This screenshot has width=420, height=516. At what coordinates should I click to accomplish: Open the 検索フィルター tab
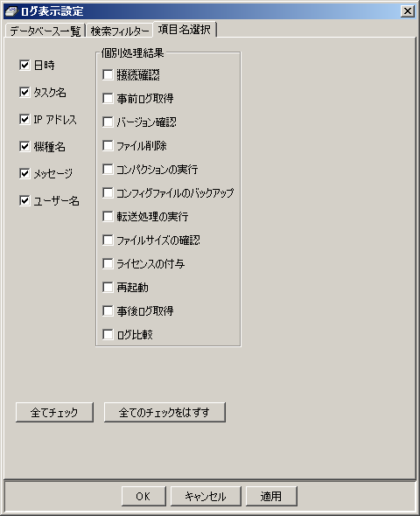tap(120, 31)
